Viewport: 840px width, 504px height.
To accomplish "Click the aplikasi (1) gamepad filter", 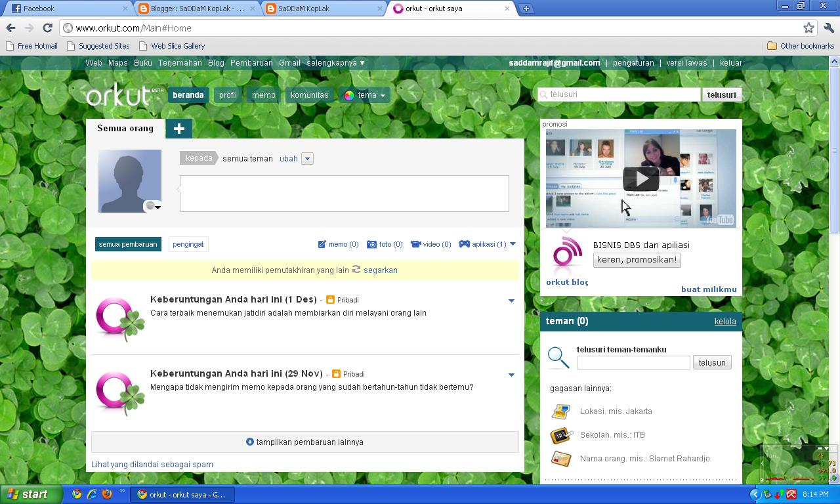I will coord(482,244).
